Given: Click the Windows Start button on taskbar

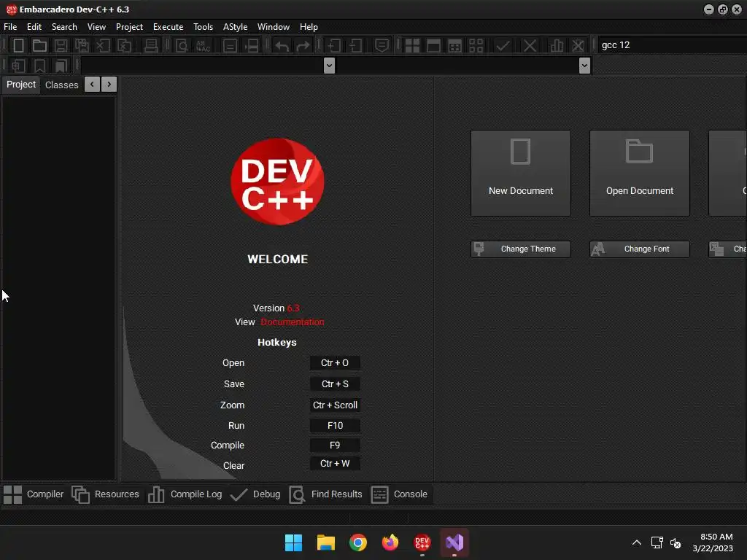Looking at the screenshot, I should click(x=293, y=542).
